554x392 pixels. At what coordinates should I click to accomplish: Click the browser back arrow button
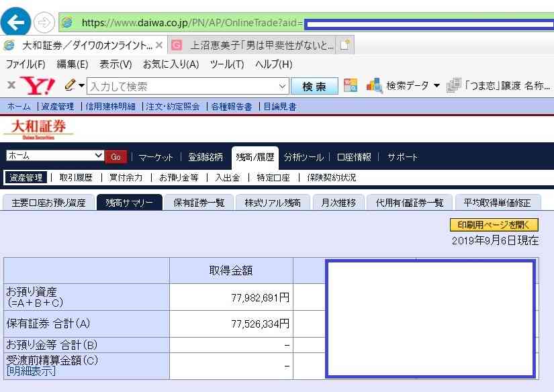click(15, 22)
